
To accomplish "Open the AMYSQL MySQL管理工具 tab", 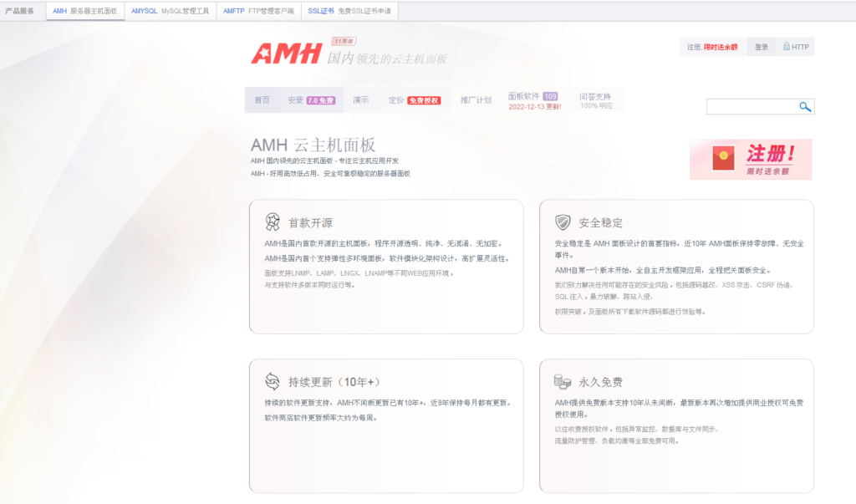I will 171,11.
